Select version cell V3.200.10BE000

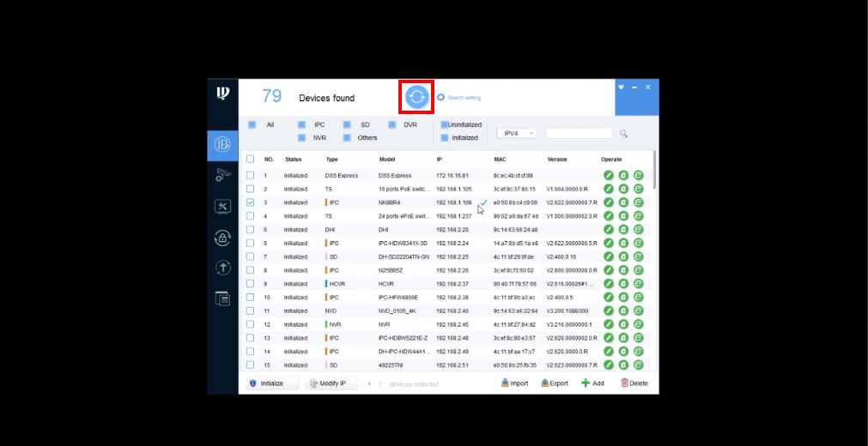click(568, 311)
